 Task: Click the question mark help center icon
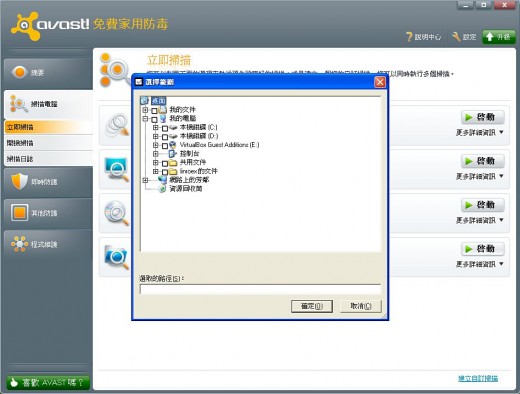(x=409, y=37)
